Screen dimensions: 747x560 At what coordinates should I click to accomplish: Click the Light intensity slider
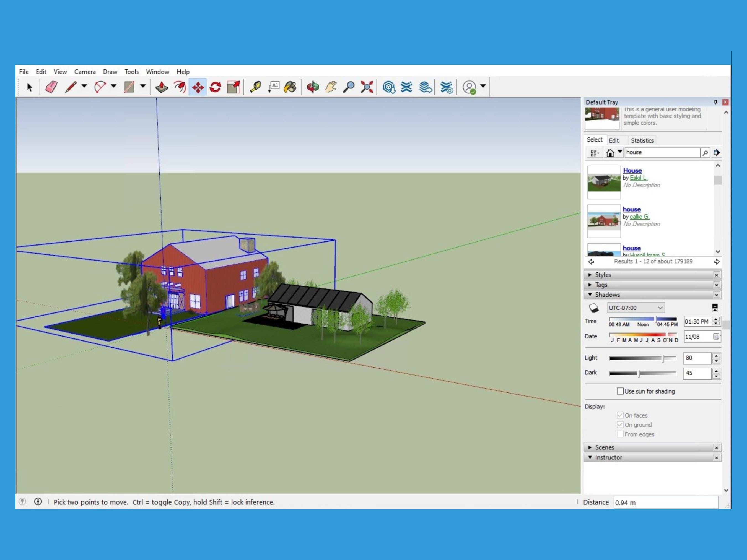click(x=642, y=358)
